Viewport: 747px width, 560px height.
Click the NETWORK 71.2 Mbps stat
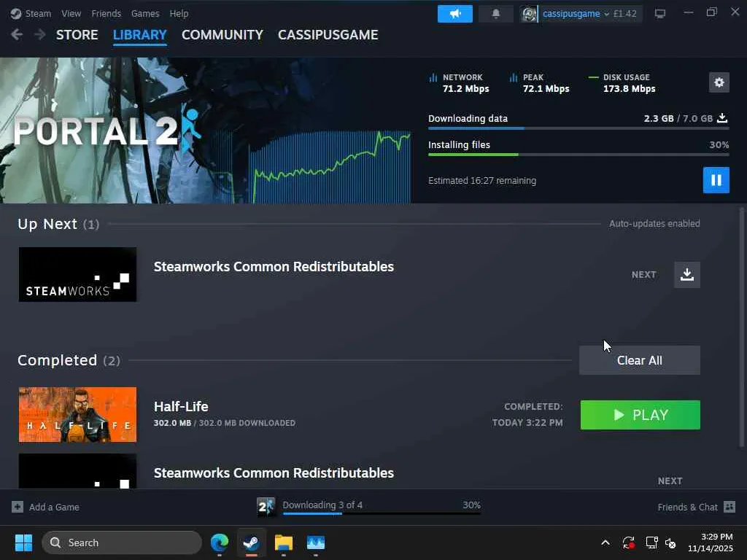click(460, 83)
